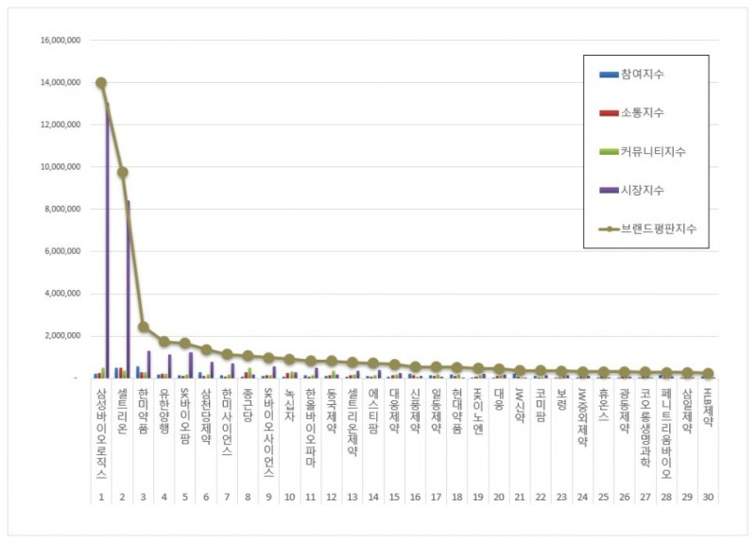Click the 대웅제약 category label at rank 15
756x541 pixels.
tap(394, 411)
